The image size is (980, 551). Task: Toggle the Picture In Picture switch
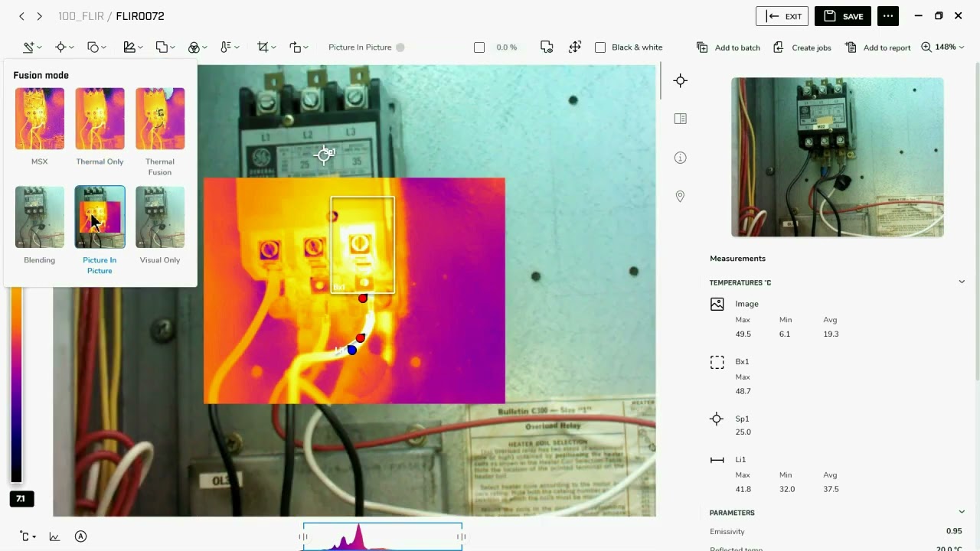(x=400, y=47)
